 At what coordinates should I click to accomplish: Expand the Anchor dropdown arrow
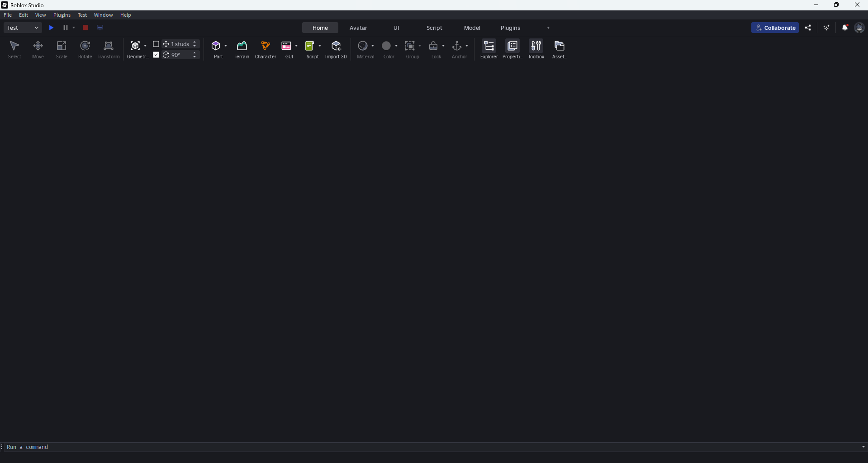(467, 46)
